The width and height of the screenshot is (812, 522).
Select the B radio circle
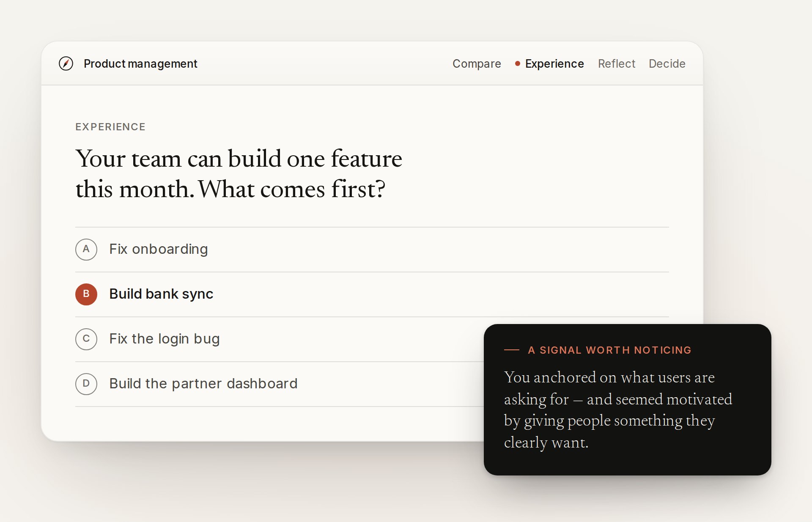pos(86,294)
